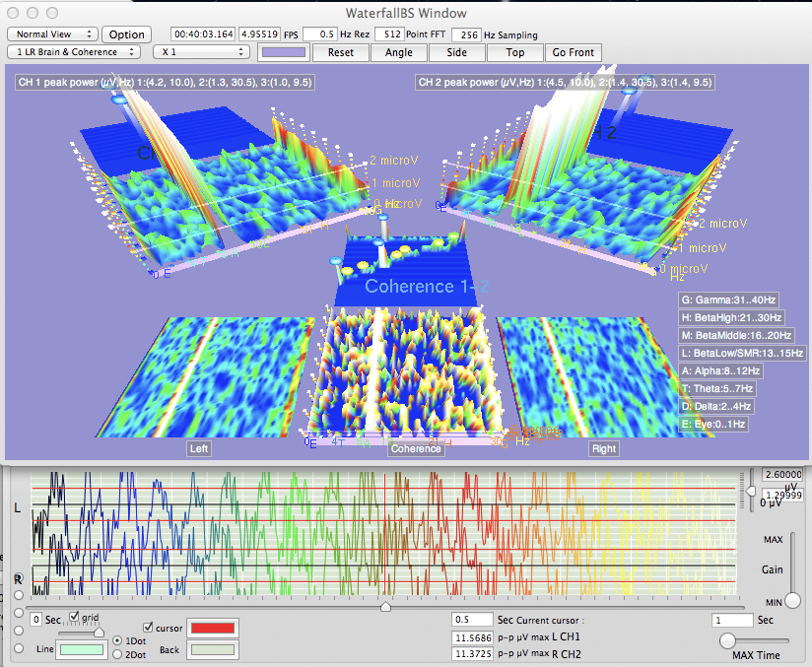Viewport: 812px width, 667px height.
Task: Select the 1Dot radio button
Action: 117,640
